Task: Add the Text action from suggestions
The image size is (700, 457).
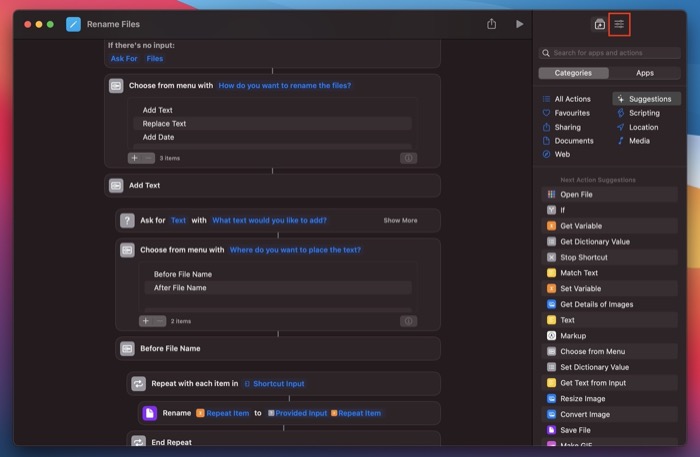Action: click(610, 320)
